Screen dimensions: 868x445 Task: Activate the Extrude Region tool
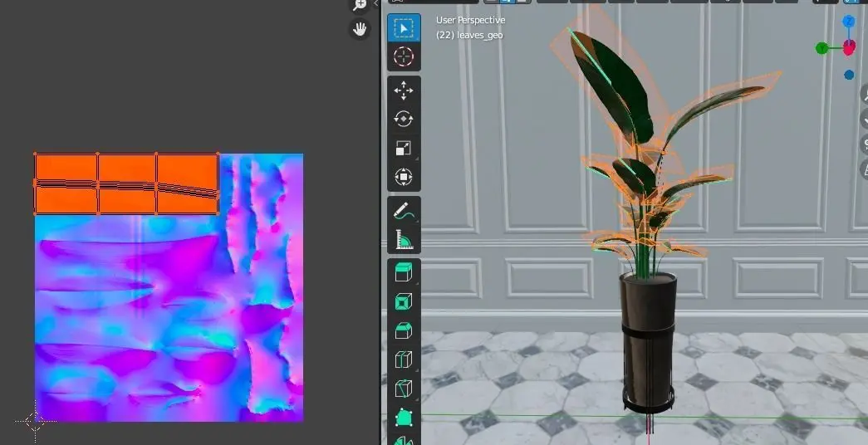point(404,273)
